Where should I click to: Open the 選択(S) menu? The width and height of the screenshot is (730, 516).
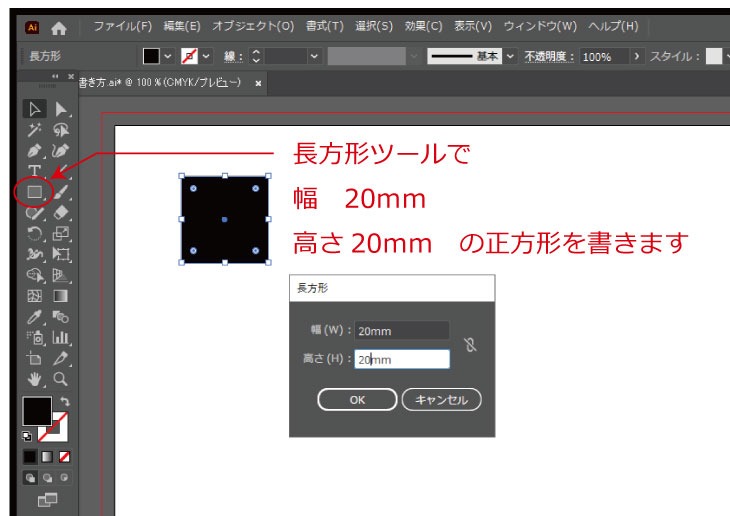374,26
